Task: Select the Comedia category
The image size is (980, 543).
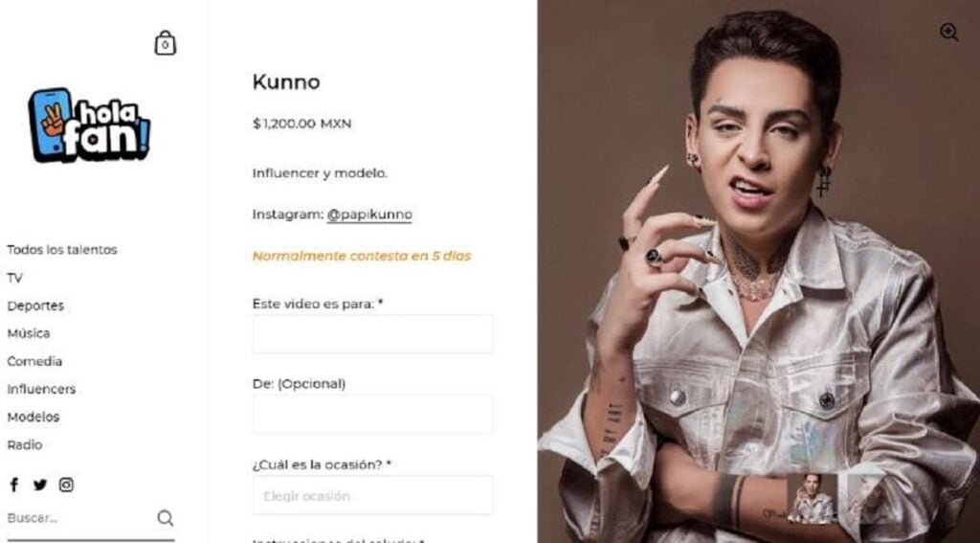Action: pyautogui.click(x=34, y=361)
